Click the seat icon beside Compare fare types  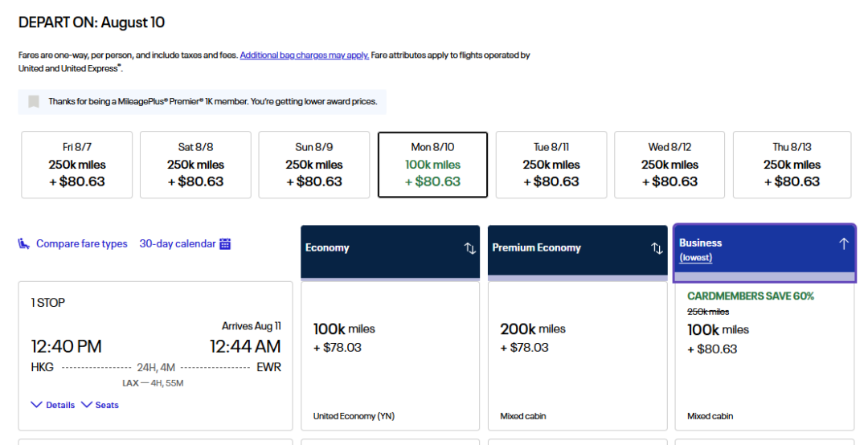[x=24, y=243]
